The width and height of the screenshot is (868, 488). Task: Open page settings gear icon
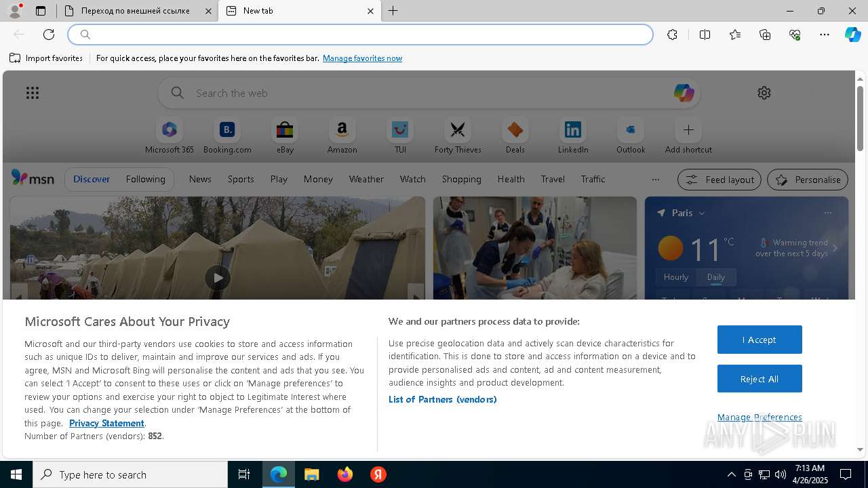(764, 93)
